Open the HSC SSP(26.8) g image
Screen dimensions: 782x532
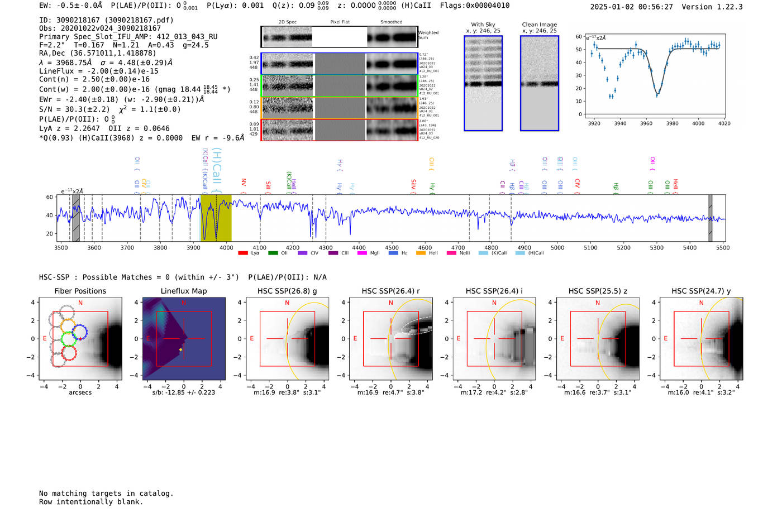[x=287, y=339]
